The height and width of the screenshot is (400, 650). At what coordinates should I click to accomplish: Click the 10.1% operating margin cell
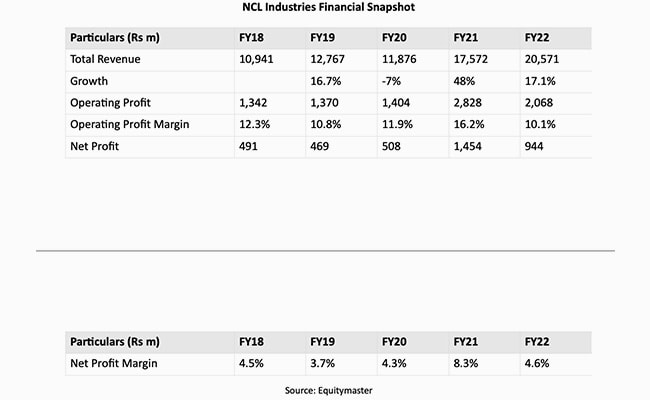click(x=540, y=124)
